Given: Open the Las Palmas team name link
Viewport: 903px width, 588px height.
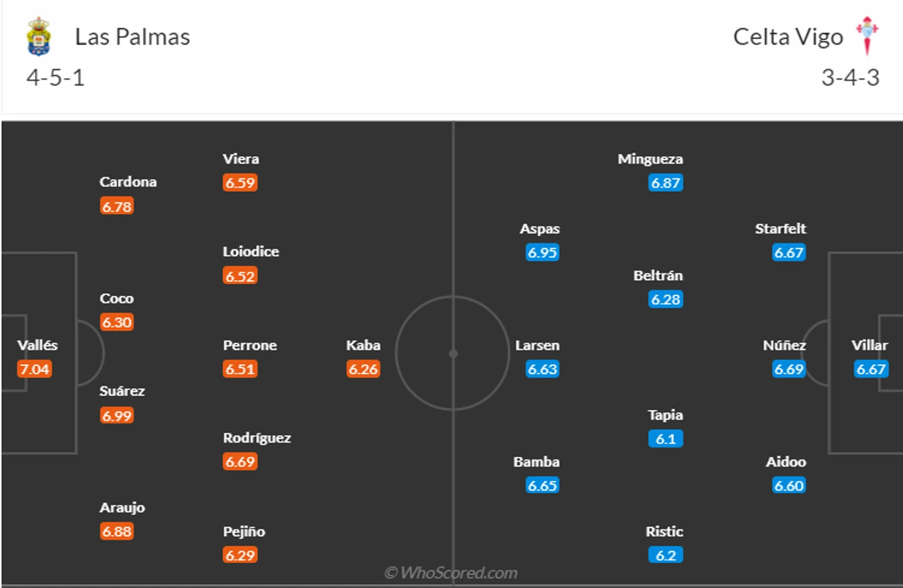Looking at the screenshot, I should pos(132,37).
